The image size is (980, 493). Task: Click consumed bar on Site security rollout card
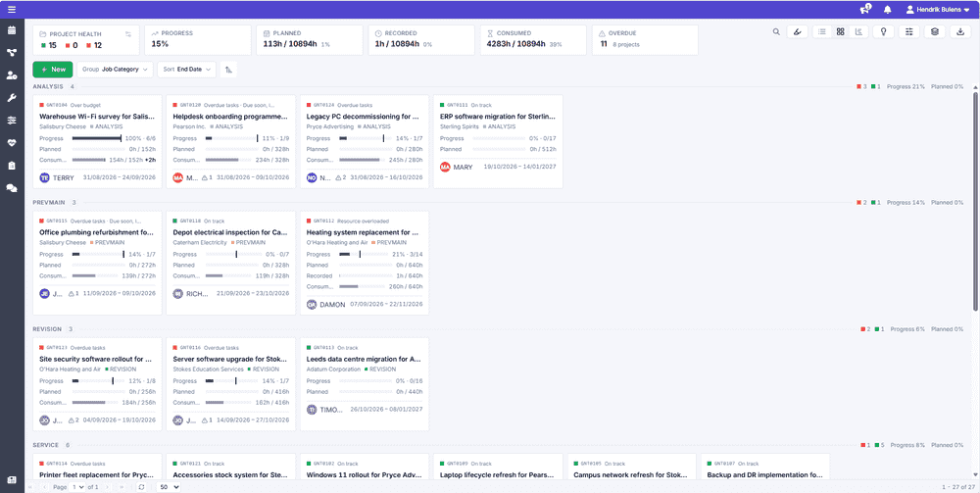point(97,403)
